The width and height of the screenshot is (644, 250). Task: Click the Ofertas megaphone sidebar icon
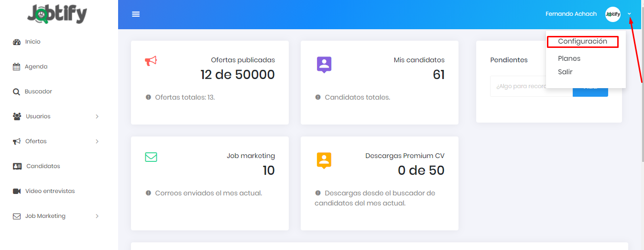pyautogui.click(x=17, y=141)
